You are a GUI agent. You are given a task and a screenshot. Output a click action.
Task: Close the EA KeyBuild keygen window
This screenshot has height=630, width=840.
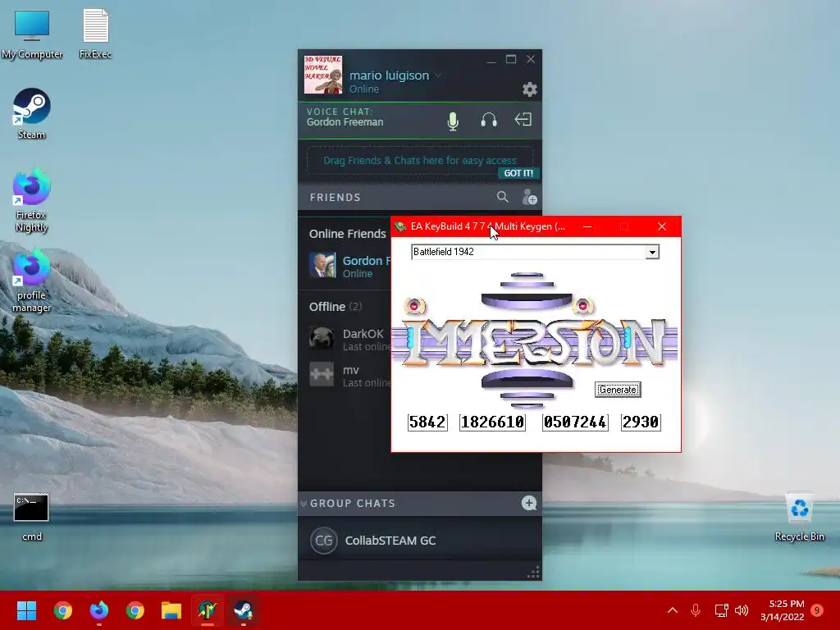click(662, 226)
